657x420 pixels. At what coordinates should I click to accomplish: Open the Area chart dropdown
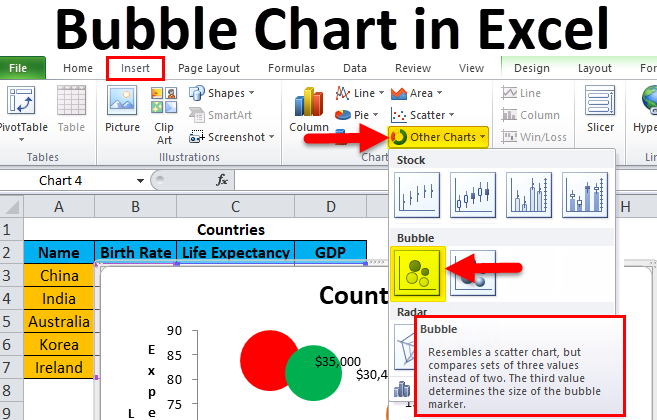[x=416, y=93]
